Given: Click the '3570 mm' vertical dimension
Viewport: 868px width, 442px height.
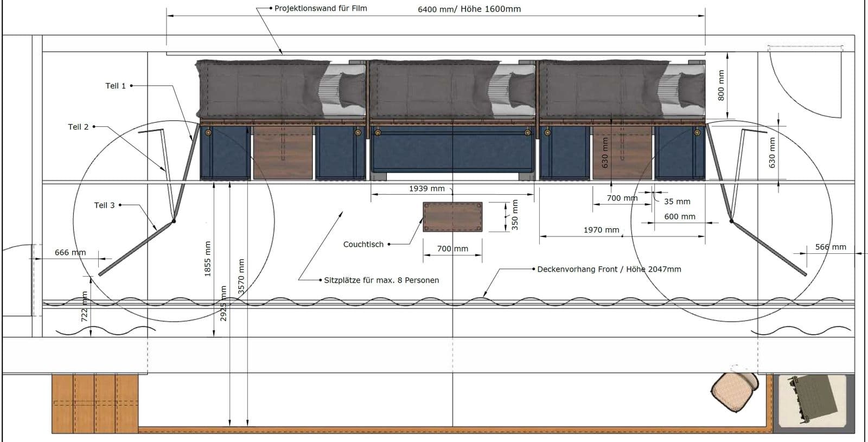Looking at the screenshot, I should (x=241, y=277).
